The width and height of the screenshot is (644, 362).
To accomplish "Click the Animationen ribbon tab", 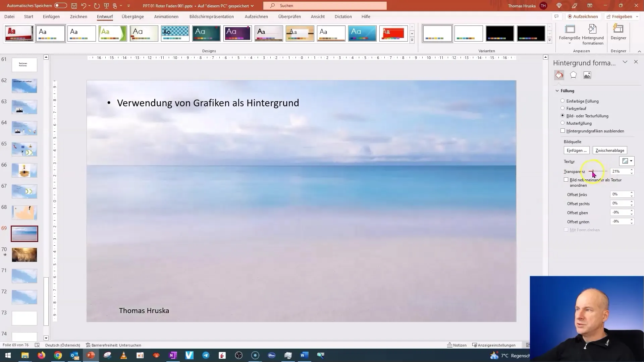I will (x=166, y=16).
